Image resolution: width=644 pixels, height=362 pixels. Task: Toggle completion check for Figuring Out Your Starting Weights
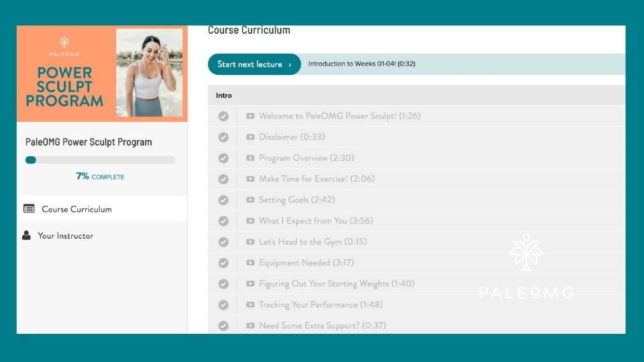tap(223, 284)
